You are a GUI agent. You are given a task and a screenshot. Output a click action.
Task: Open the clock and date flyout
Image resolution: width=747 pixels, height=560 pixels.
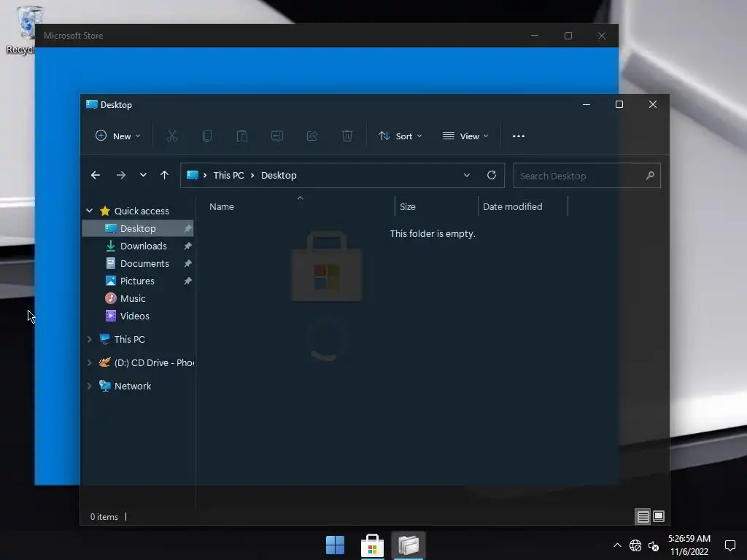pos(689,545)
